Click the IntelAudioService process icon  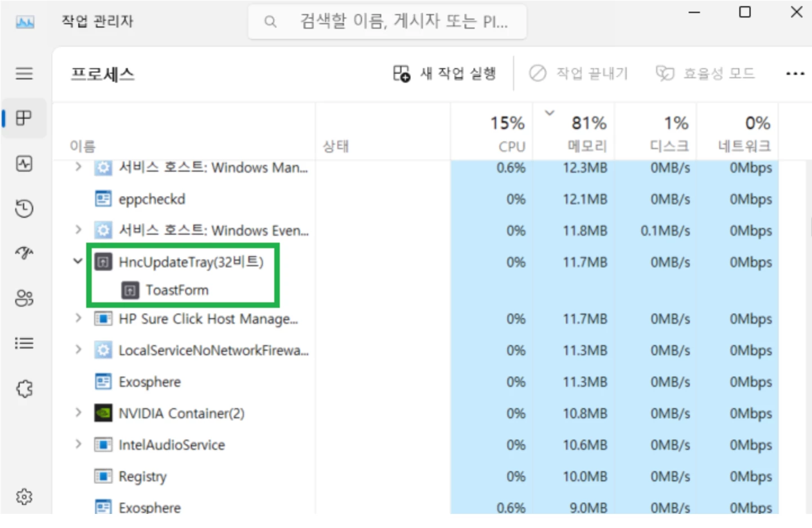click(103, 445)
